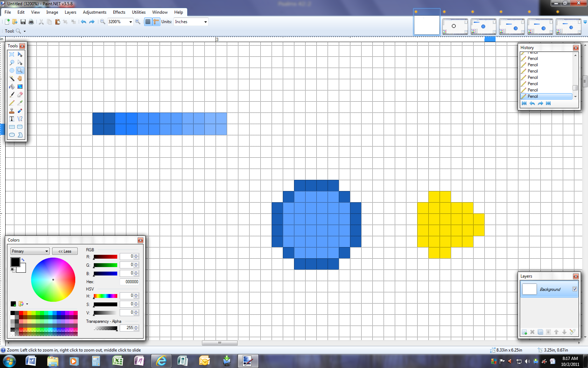Uncheck the Background layer visibility checkbox

coord(574,289)
